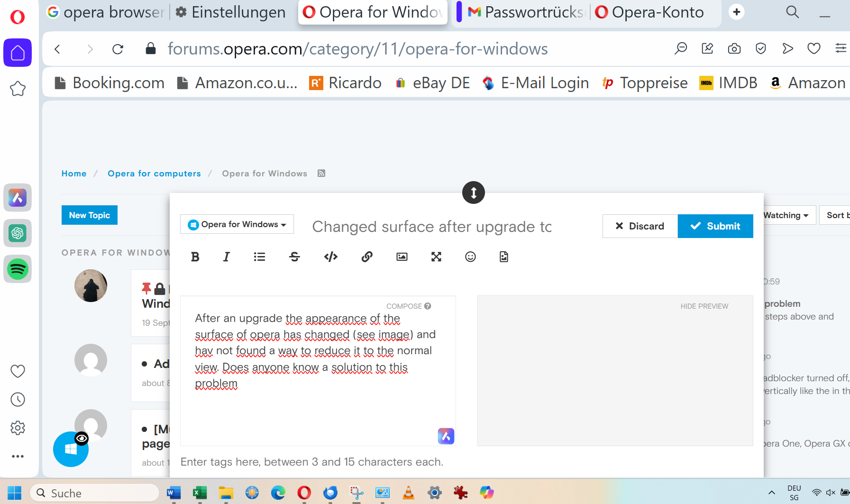Hide the post preview pane

(x=704, y=306)
